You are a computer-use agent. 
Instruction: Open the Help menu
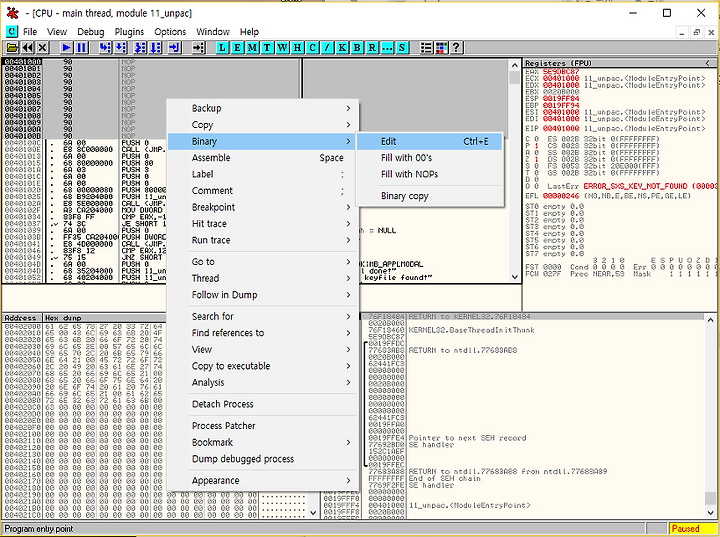249,32
